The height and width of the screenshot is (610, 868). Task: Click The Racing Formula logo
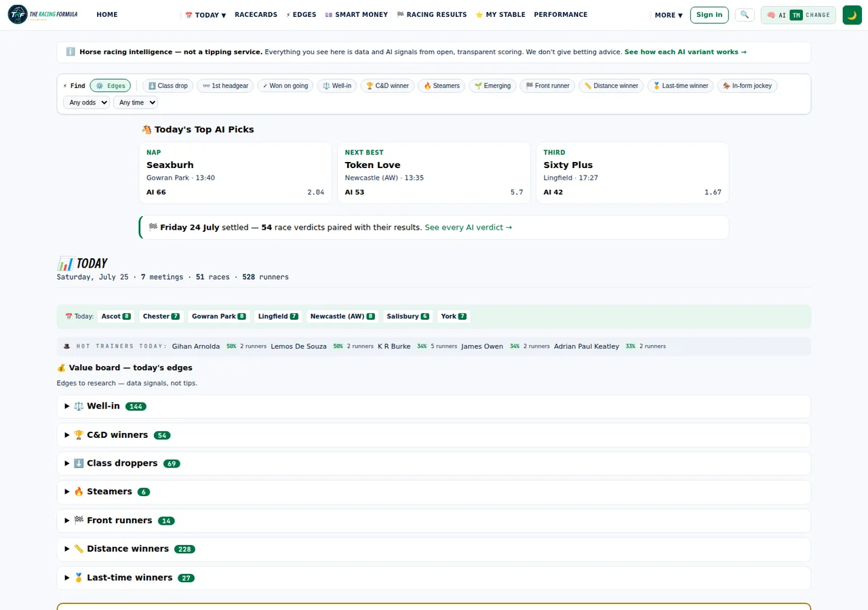point(43,14)
